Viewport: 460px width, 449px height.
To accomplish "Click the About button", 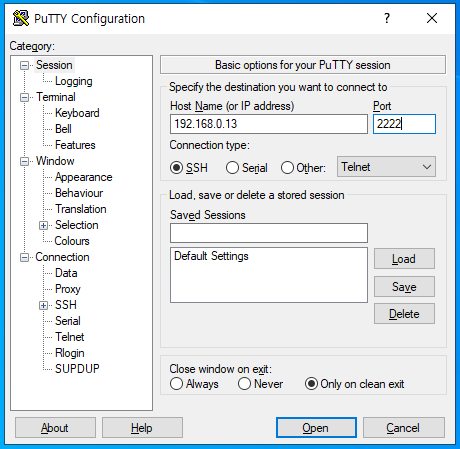I will point(55,428).
